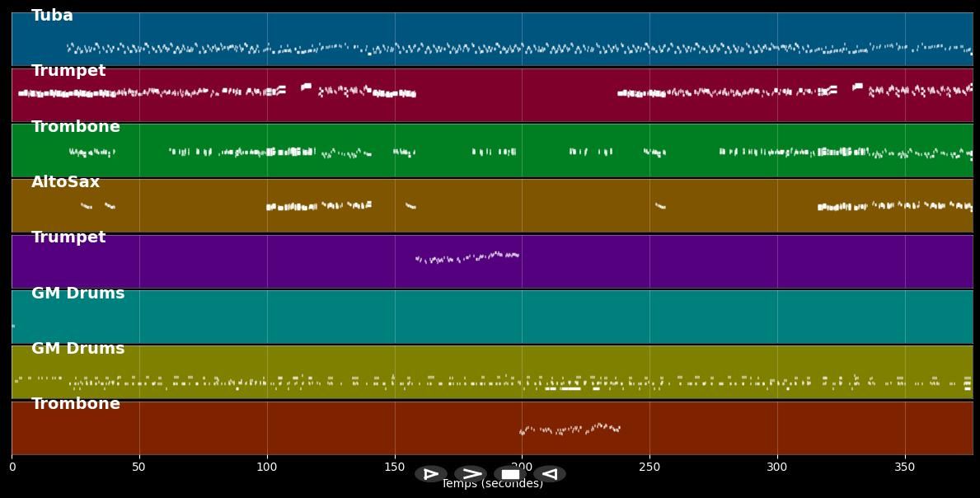Image resolution: width=980 pixels, height=498 pixels.
Task: Click the 0 tick on the time axis
Action: [12, 467]
